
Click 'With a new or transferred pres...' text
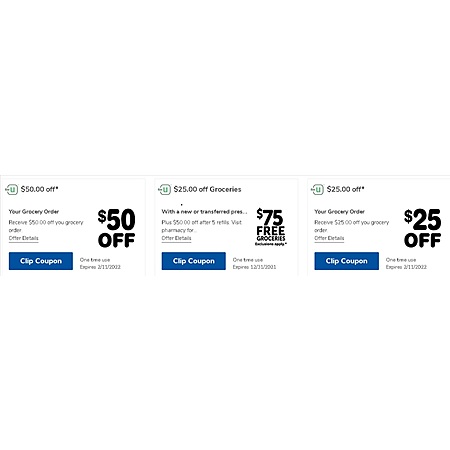click(204, 212)
